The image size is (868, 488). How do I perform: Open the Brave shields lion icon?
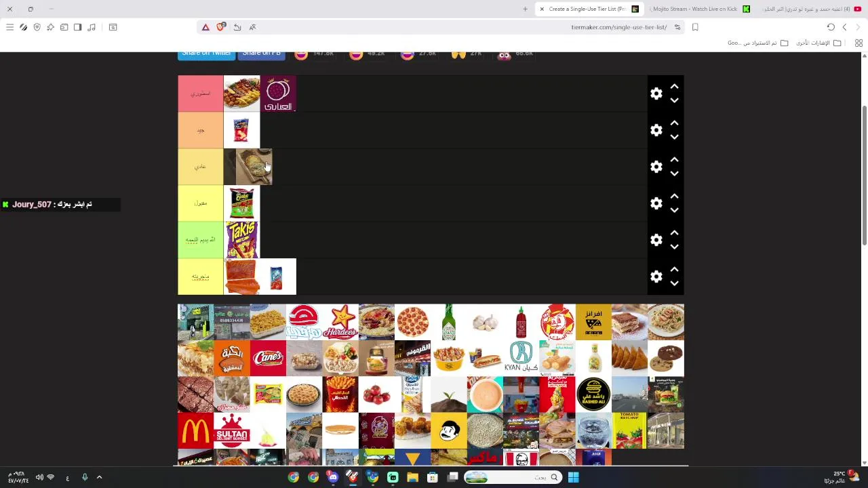220,27
